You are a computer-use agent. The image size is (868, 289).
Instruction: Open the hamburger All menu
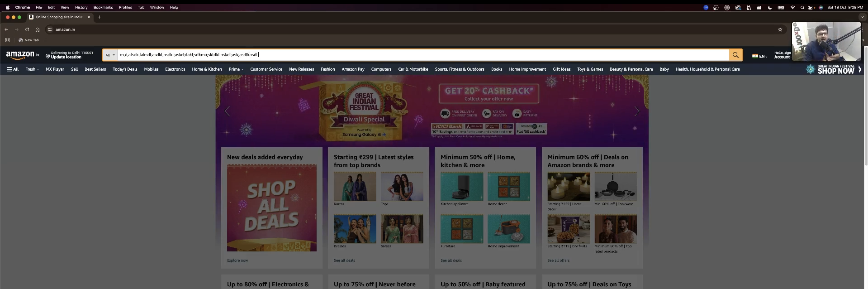click(x=13, y=69)
